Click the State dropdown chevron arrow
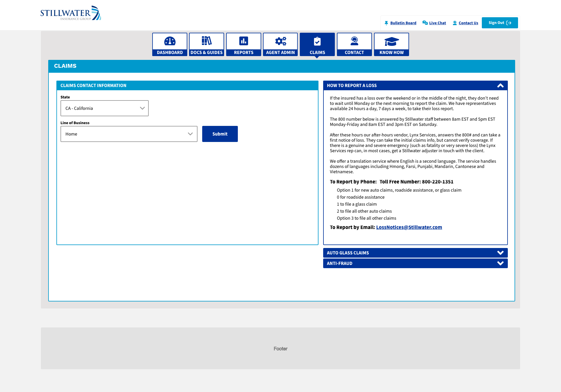The image size is (561, 392). 142,108
